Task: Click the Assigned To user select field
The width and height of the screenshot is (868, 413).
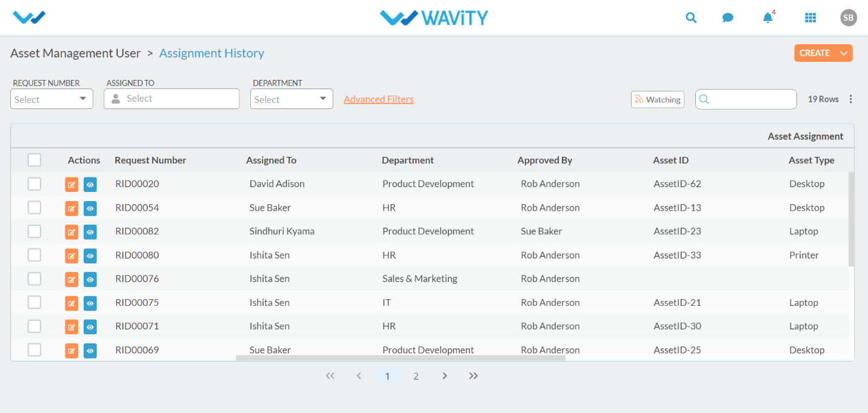Action: tap(172, 99)
